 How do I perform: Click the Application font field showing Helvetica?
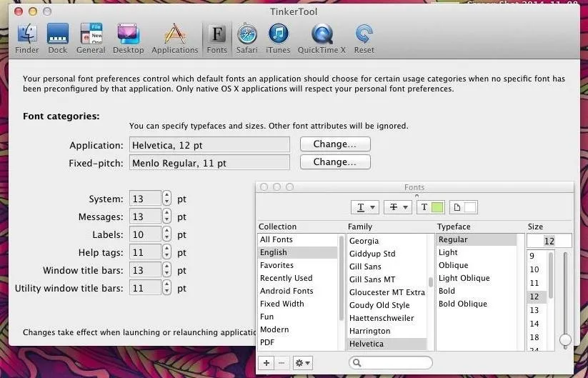tap(209, 145)
